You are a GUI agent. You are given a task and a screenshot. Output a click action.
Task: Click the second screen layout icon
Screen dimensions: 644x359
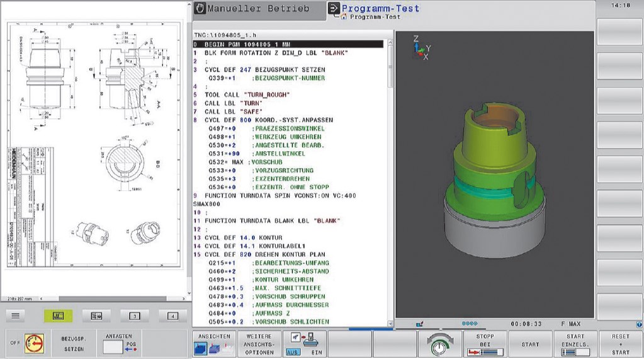coord(96,315)
